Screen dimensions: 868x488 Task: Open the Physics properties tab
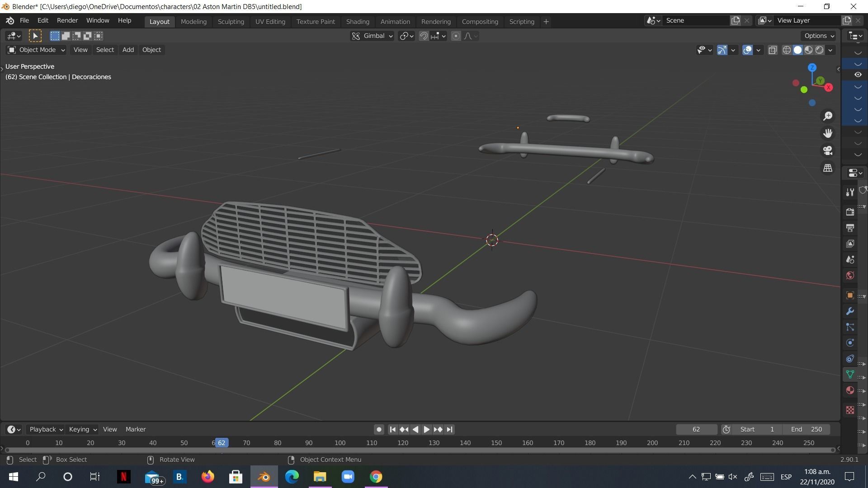(850, 343)
